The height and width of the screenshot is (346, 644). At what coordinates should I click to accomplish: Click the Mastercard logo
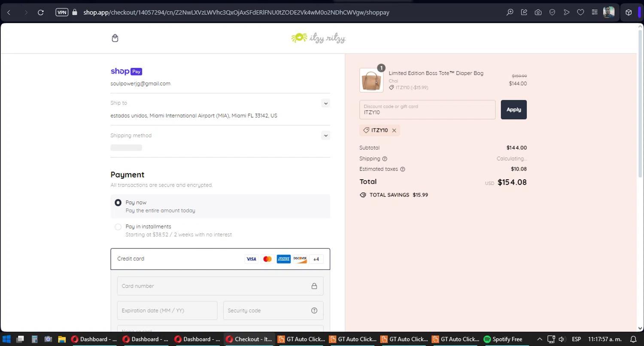tap(267, 259)
